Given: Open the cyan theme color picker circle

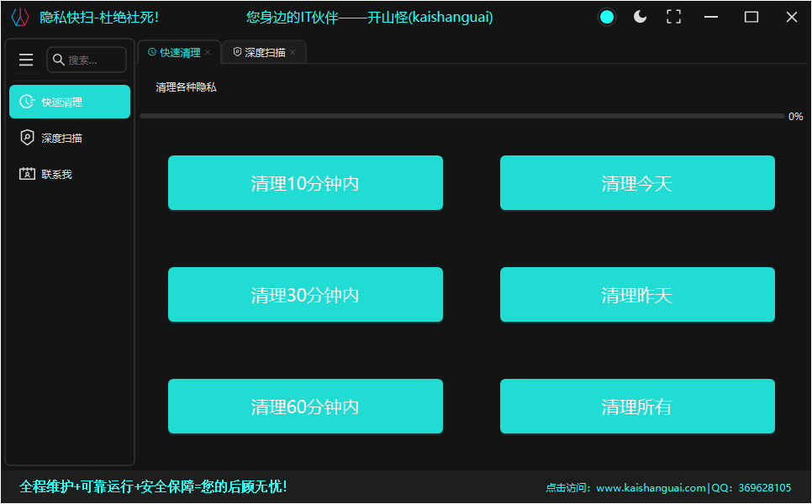Looking at the screenshot, I should (606, 17).
